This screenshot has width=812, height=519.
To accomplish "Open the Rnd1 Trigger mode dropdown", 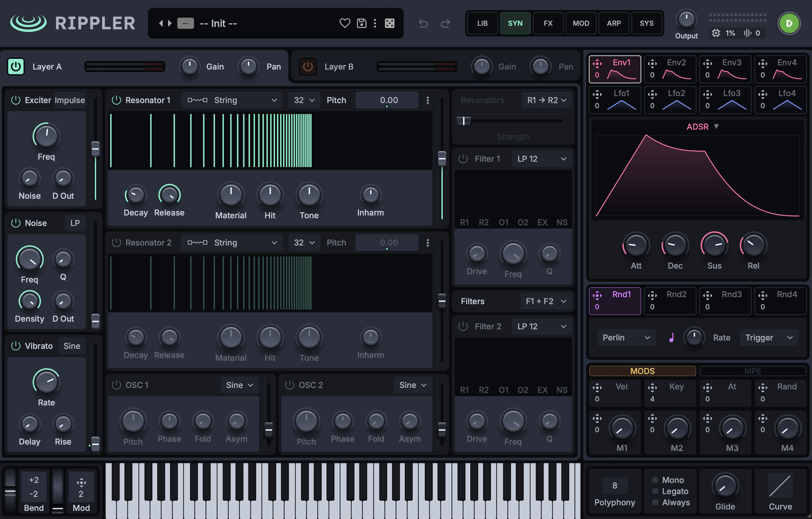I will 769,337.
